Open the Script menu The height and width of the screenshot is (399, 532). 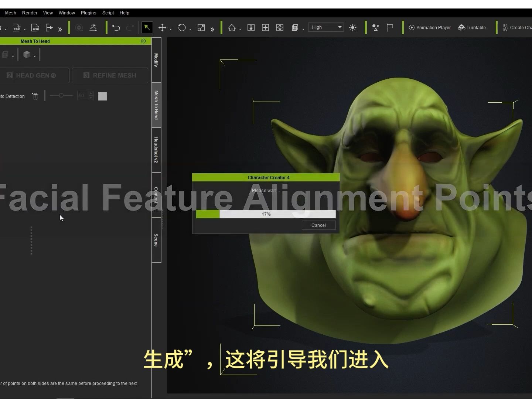click(x=108, y=13)
